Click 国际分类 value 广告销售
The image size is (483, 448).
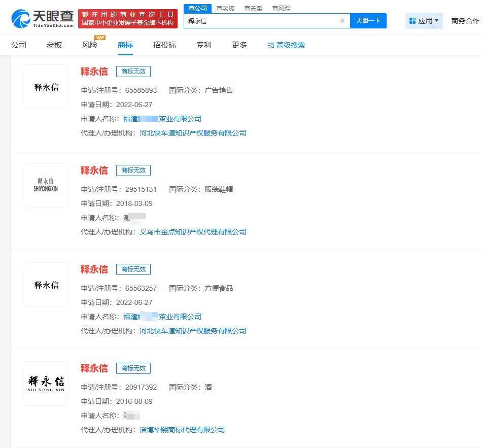click(x=219, y=90)
